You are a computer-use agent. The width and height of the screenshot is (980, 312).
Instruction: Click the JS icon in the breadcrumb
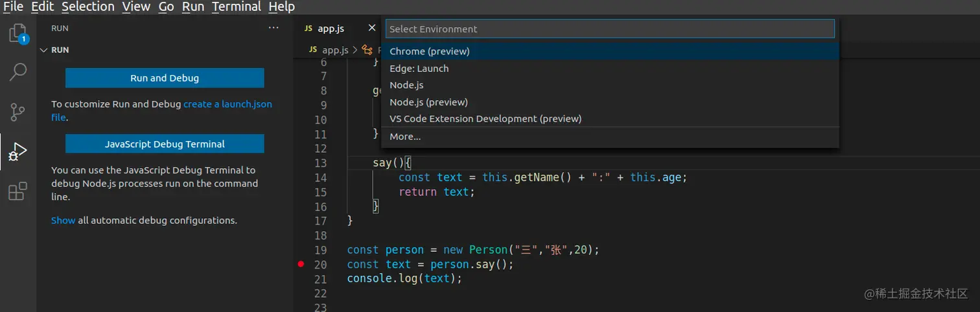(313, 50)
